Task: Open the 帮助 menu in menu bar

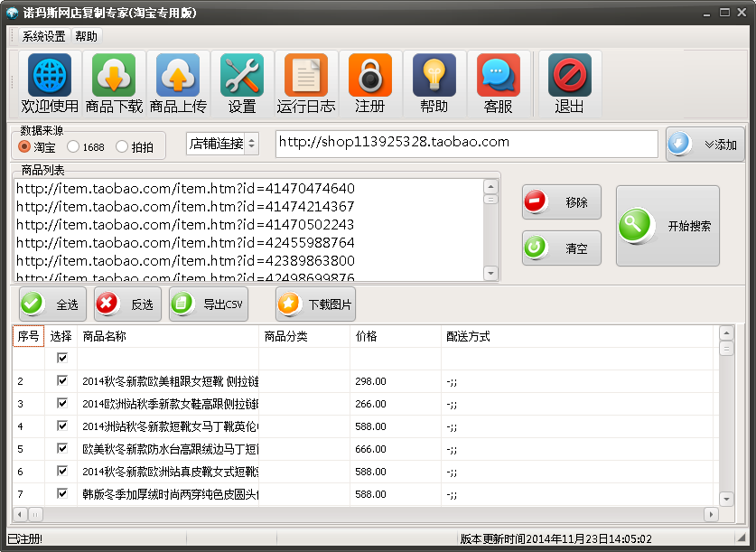Action: 87,36
